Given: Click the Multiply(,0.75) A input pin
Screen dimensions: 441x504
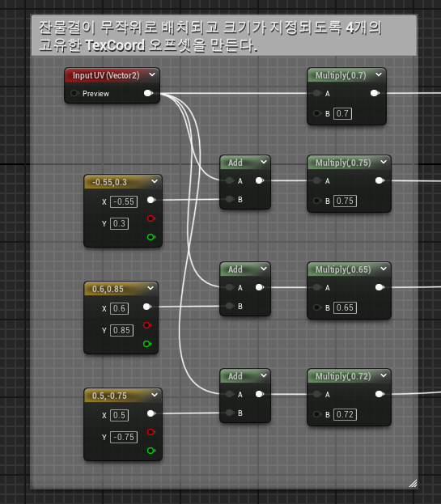Looking at the screenshot, I should click(x=317, y=180).
